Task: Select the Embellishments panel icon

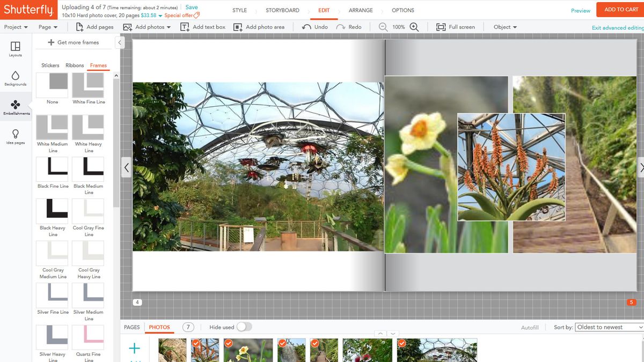Action: pos(16,104)
